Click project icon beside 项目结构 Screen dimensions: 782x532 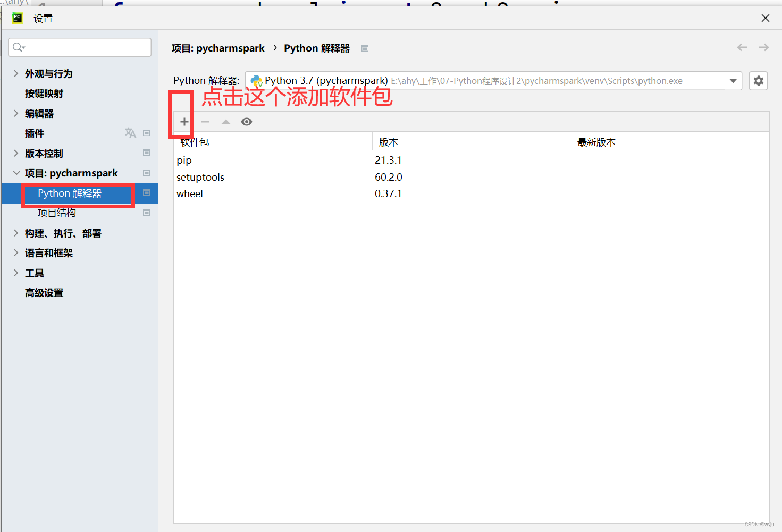(147, 213)
